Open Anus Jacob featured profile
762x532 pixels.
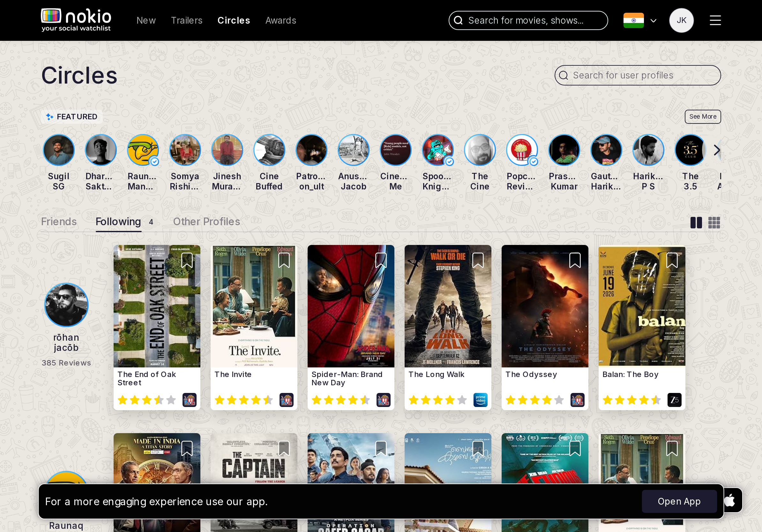354,150
